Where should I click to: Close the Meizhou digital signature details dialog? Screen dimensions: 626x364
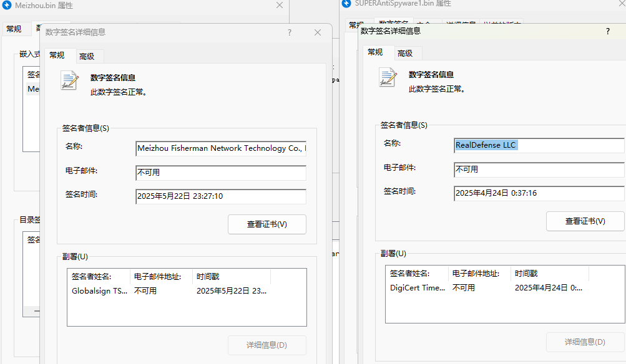click(x=318, y=32)
